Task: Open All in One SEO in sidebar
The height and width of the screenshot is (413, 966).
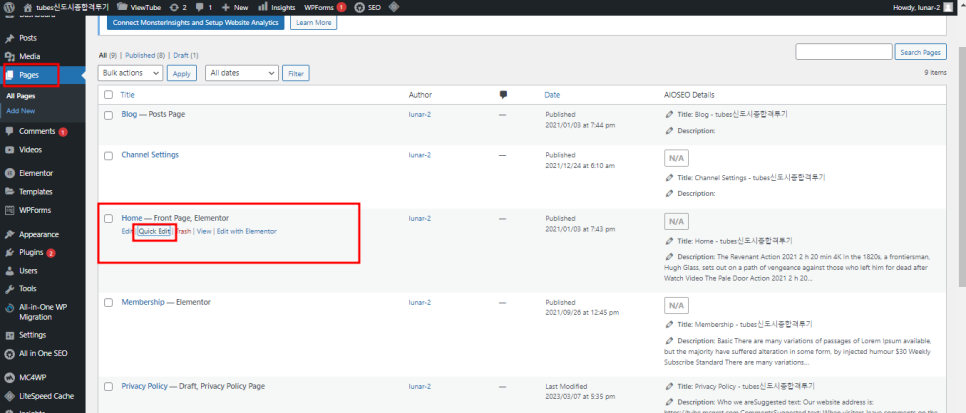Action: 43,354
